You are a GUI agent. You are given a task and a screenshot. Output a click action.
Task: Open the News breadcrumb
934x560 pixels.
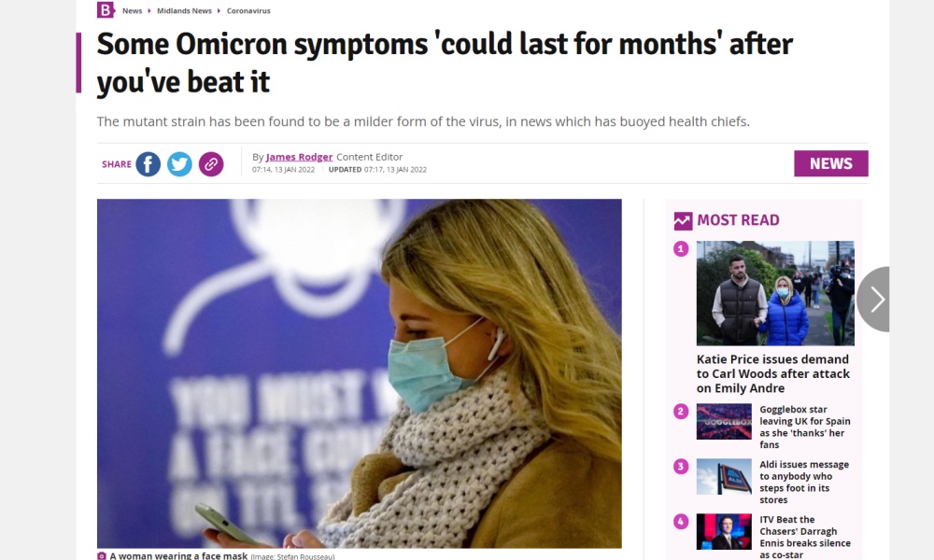click(133, 10)
